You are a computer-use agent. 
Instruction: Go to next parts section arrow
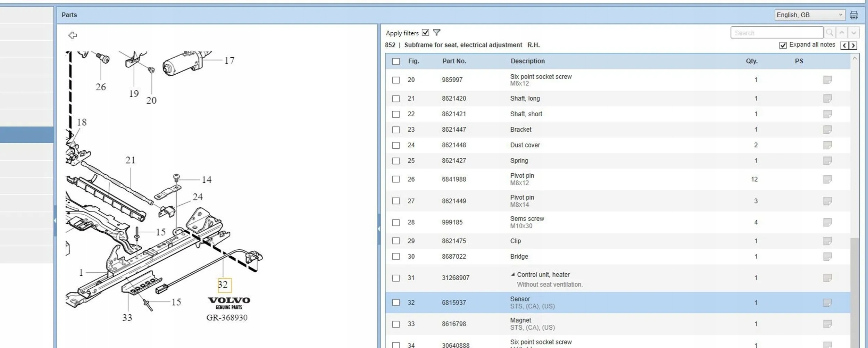pyautogui.click(x=853, y=45)
